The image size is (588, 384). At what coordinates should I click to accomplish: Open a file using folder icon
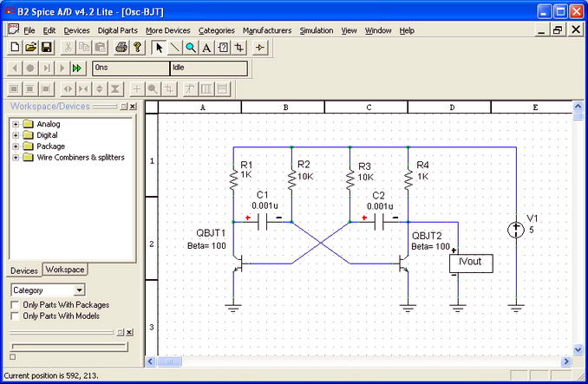click(30, 47)
